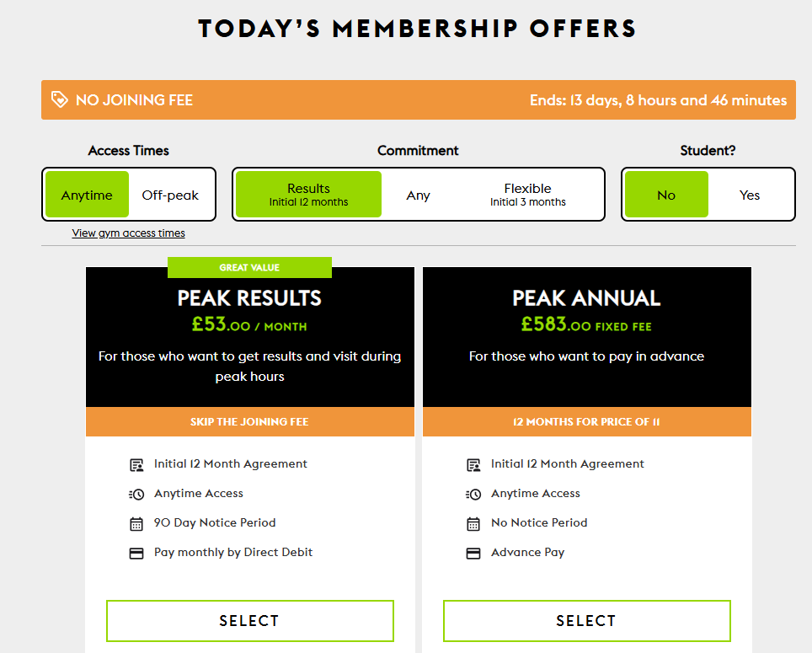
Task: Click the payment card icon beside Advance Pay
Action: point(473,552)
